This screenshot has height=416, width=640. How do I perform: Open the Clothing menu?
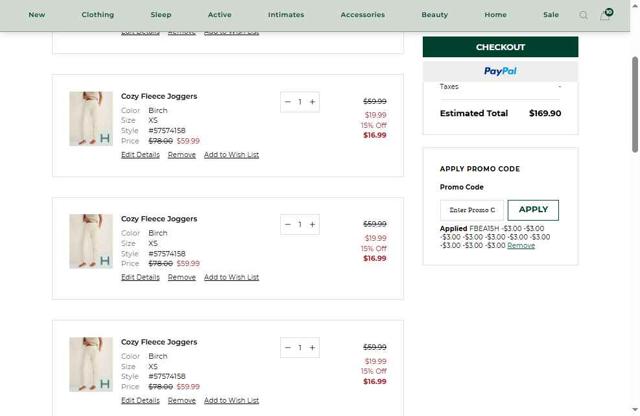(x=98, y=15)
